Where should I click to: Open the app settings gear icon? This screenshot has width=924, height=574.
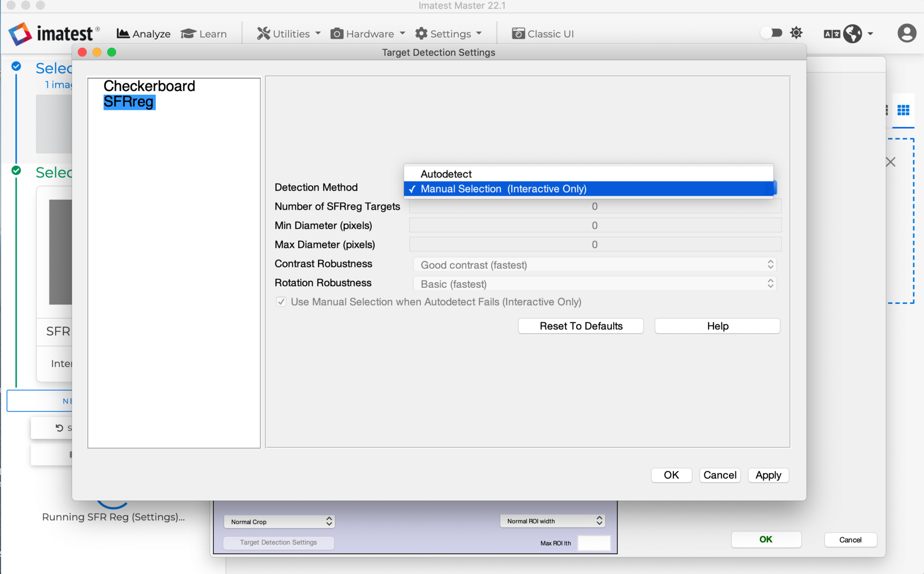pyautogui.click(x=796, y=33)
